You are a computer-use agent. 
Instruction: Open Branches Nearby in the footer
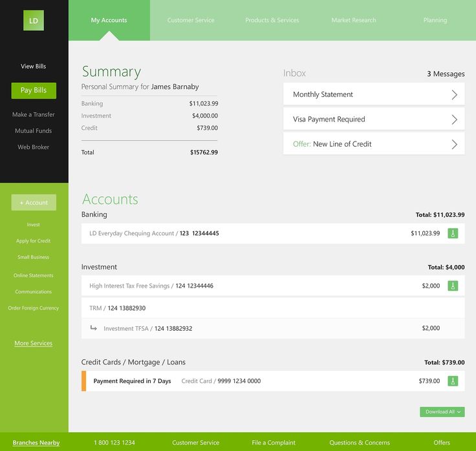(36, 443)
